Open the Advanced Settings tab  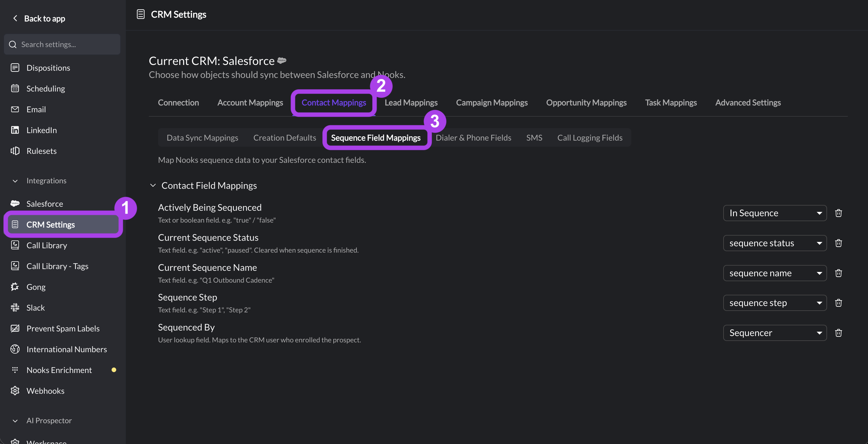pyautogui.click(x=748, y=102)
